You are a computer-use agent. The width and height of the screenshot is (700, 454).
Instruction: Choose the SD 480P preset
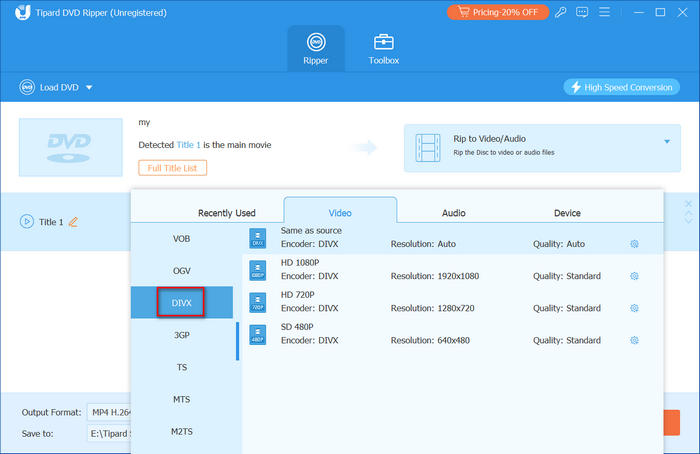click(453, 334)
